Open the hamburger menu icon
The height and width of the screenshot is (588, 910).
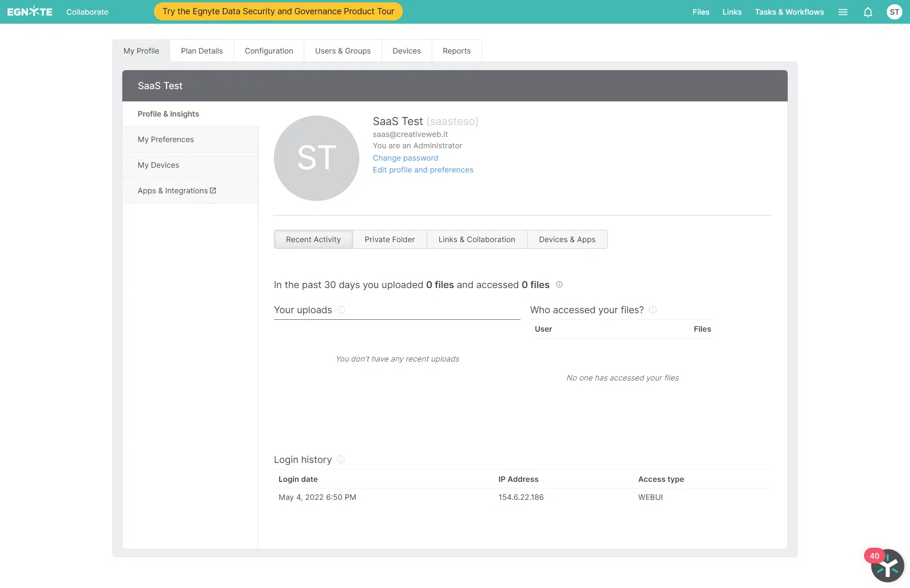click(x=843, y=12)
